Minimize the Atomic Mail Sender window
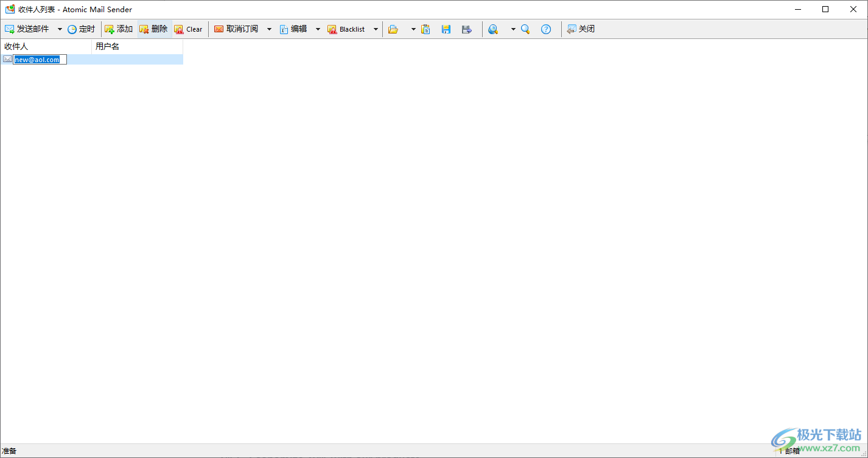Viewport: 868px width, 458px height. coord(797,9)
